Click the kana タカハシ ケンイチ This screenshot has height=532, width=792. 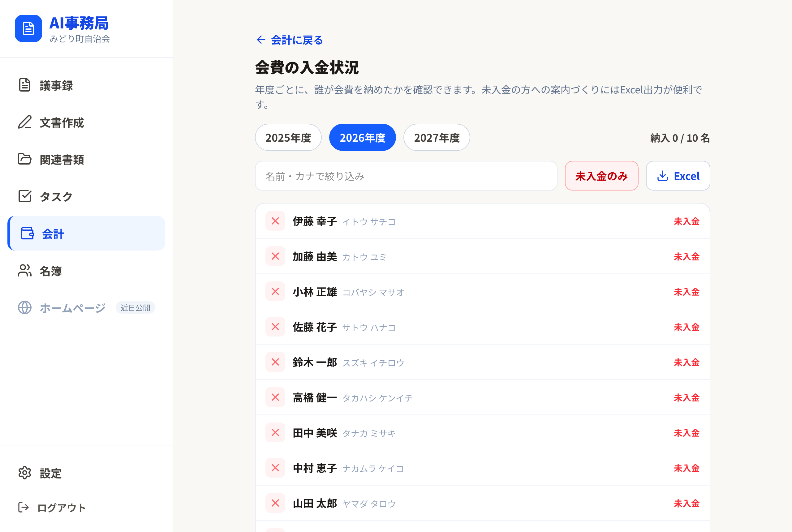pos(377,398)
